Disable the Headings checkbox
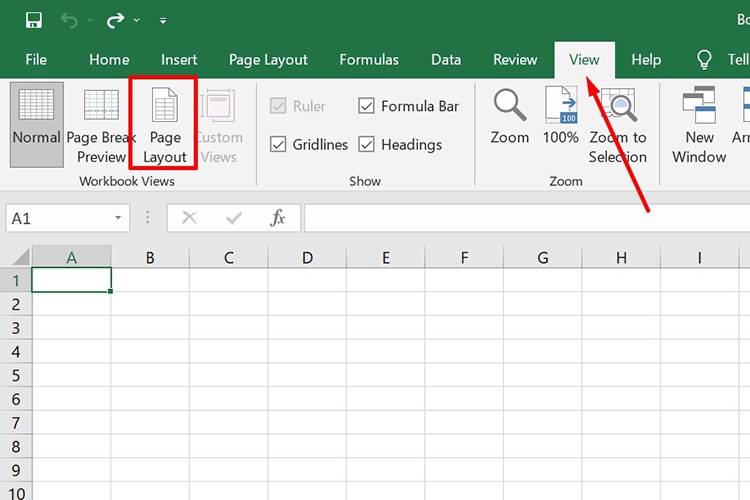The image size is (750, 500). pyautogui.click(x=367, y=145)
